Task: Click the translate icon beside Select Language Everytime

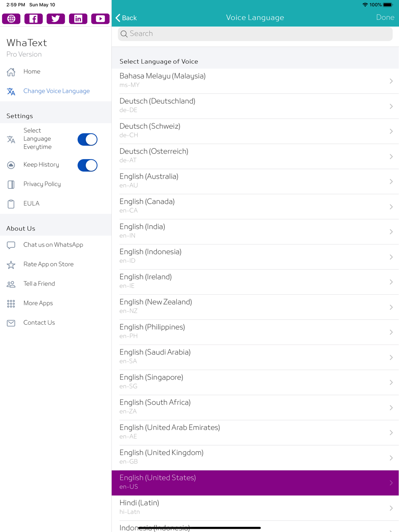Action: coord(11,139)
